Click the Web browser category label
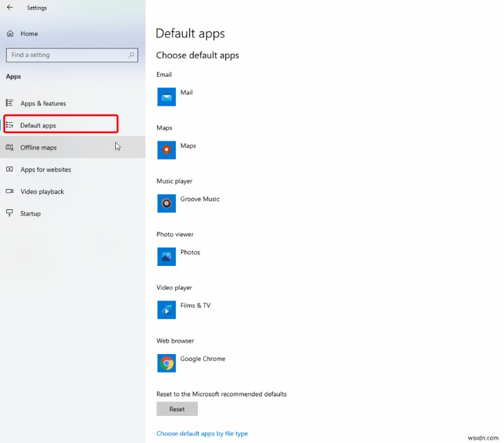This screenshot has height=443, width=504. (175, 341)
